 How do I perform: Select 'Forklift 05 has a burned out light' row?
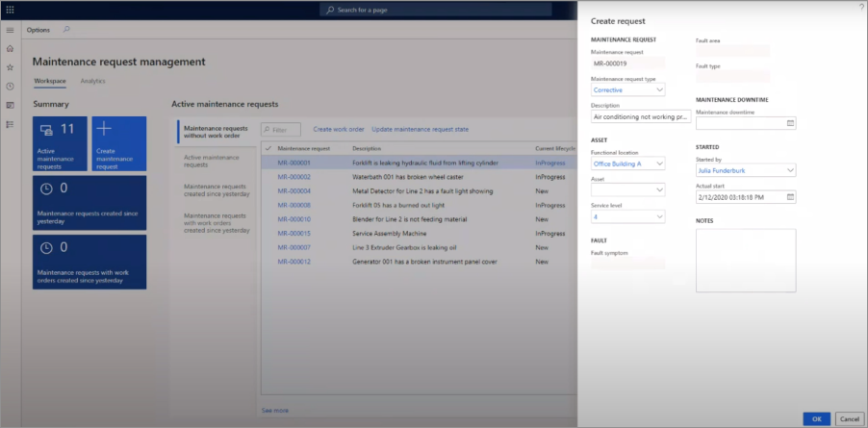419,205
